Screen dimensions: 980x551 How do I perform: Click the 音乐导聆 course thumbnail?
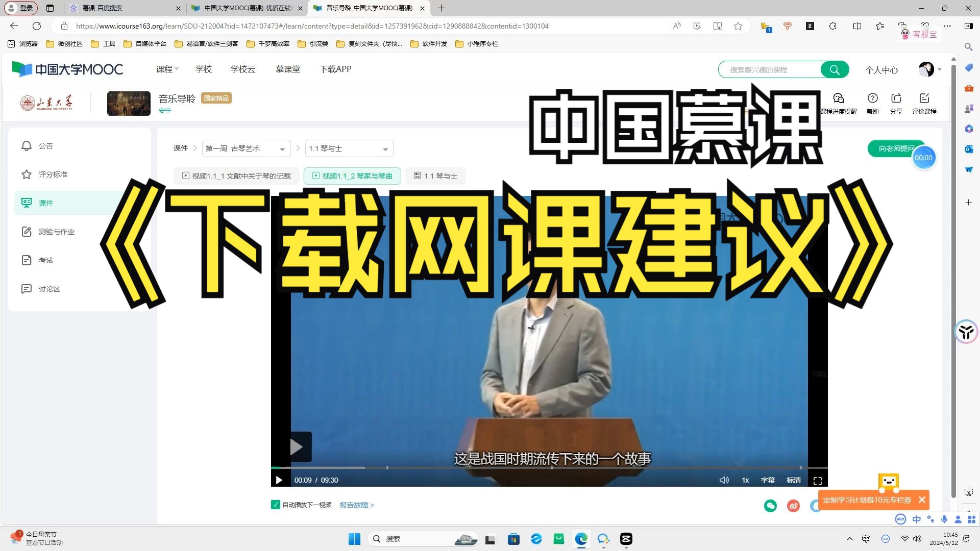pos(129,103)
